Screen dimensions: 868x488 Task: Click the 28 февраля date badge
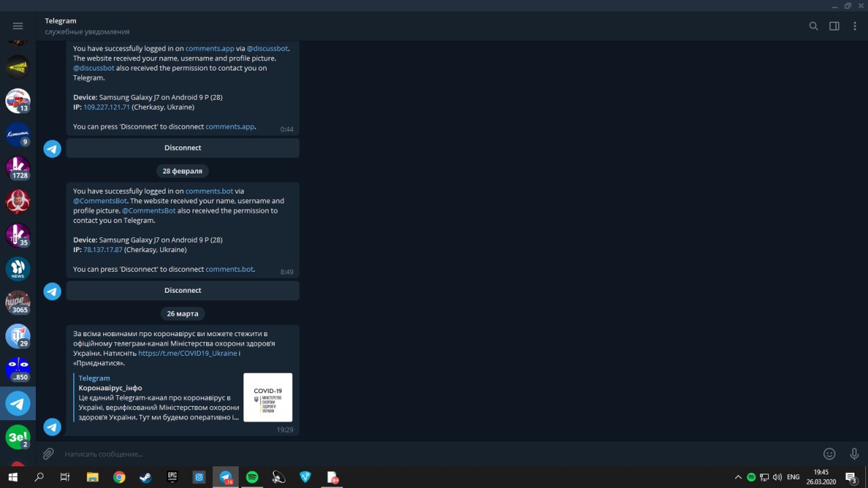point(182,171)
